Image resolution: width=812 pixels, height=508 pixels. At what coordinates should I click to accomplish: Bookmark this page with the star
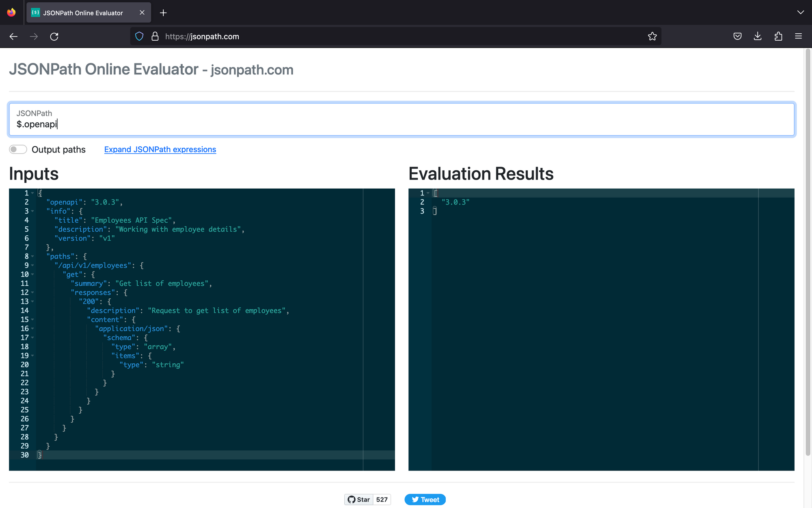coord(652,37)
